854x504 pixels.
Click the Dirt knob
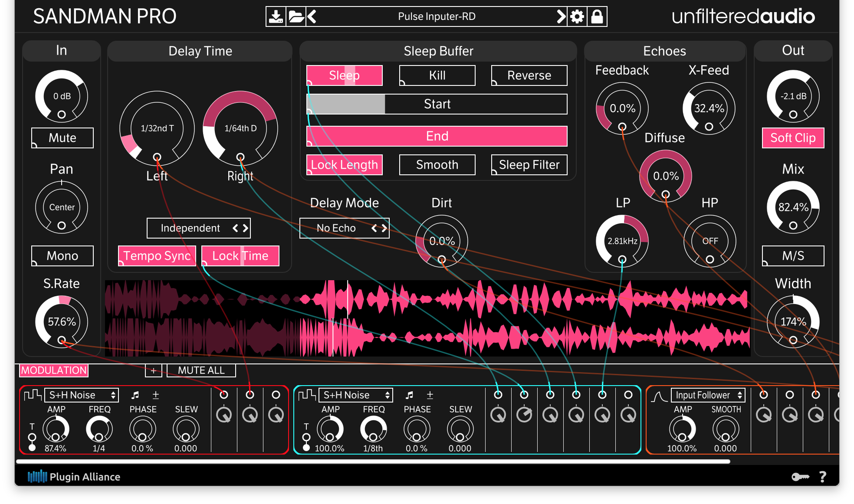(442, 241)
